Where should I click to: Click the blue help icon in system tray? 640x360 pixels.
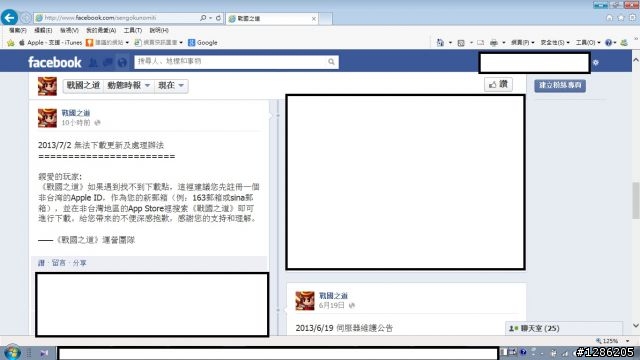523,352
